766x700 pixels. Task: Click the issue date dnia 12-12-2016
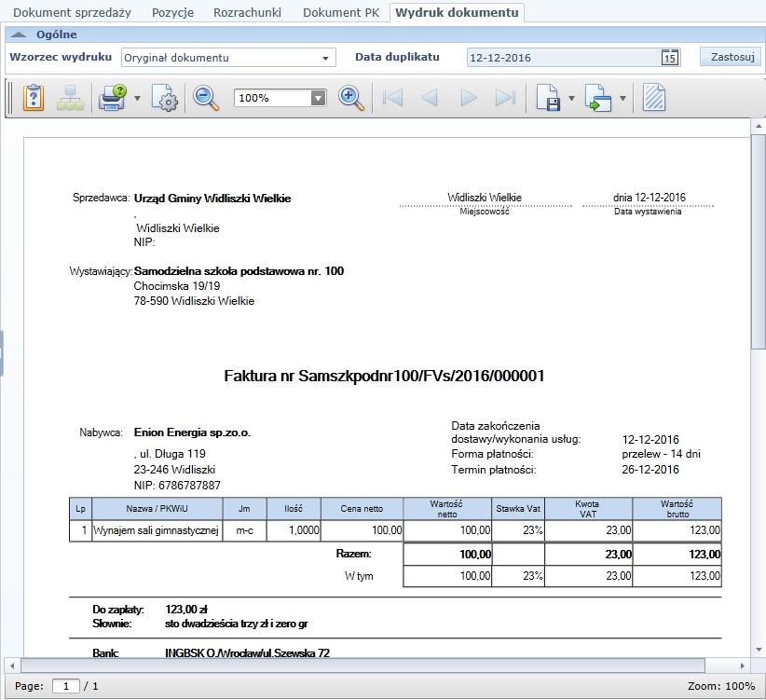(x=650, y=198)
